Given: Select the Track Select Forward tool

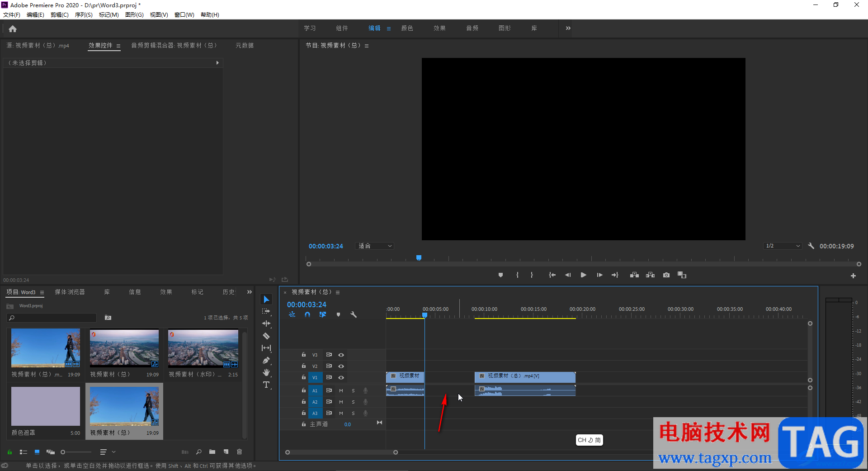Looking at the screenshot, I should 266,311.
